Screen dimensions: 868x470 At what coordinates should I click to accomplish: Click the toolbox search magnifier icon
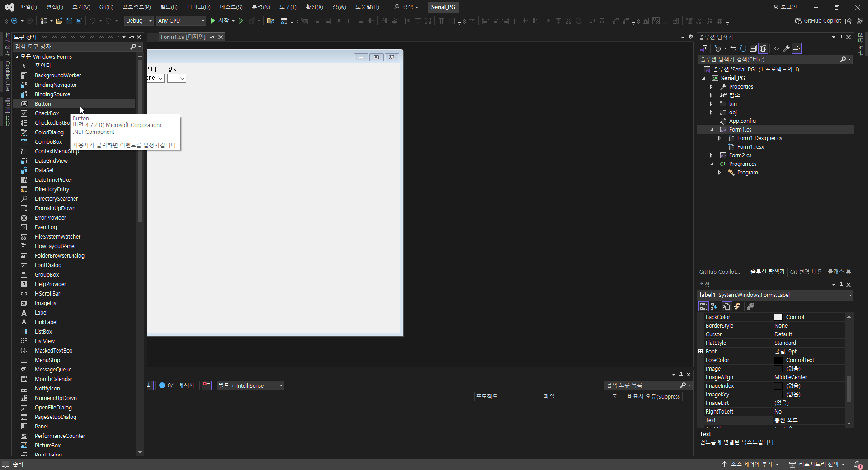(133, 47)
